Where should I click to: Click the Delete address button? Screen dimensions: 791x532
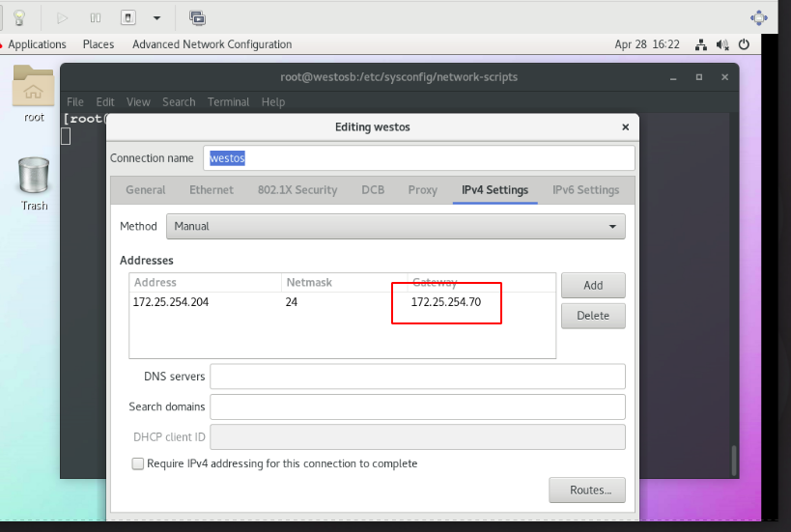coord(593,316)
